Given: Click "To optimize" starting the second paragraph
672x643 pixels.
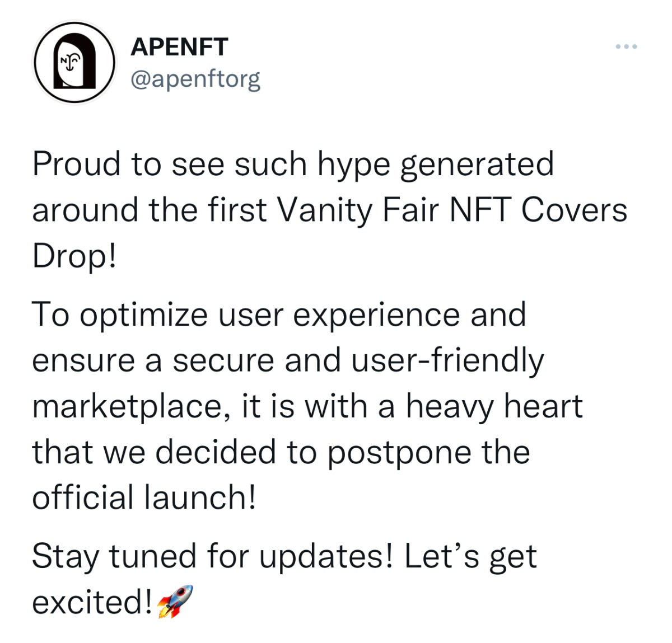Looking at the screenshot, I should 120,315.
